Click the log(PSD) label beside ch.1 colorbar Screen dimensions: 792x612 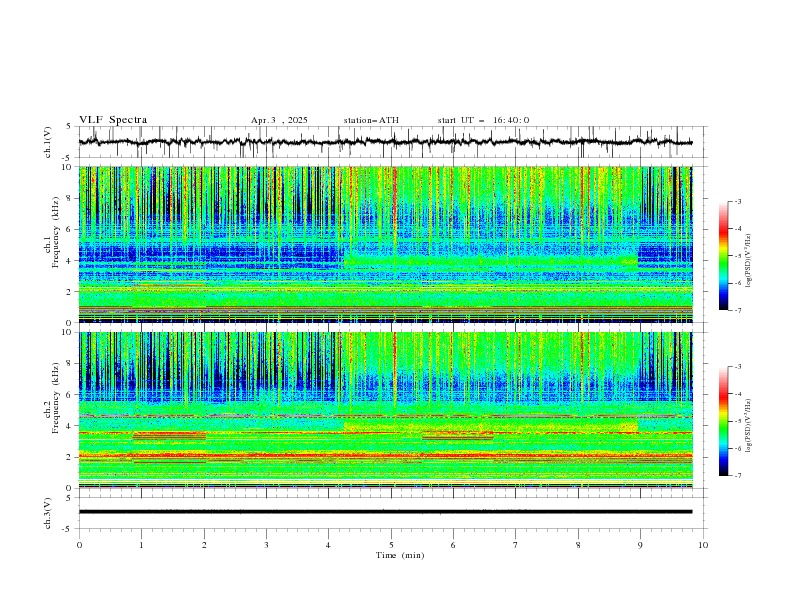coord(748,261)
